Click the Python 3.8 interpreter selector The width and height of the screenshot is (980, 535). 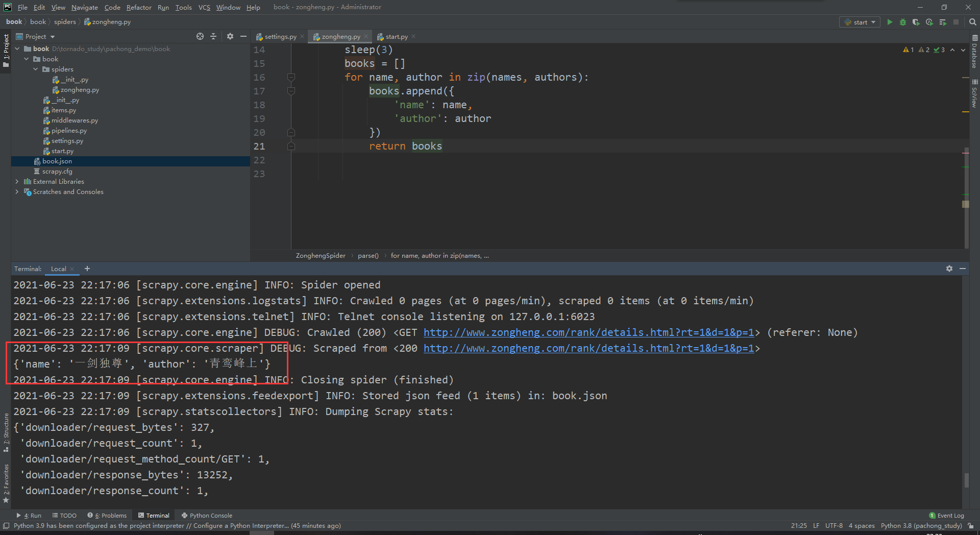click(921, 526)
